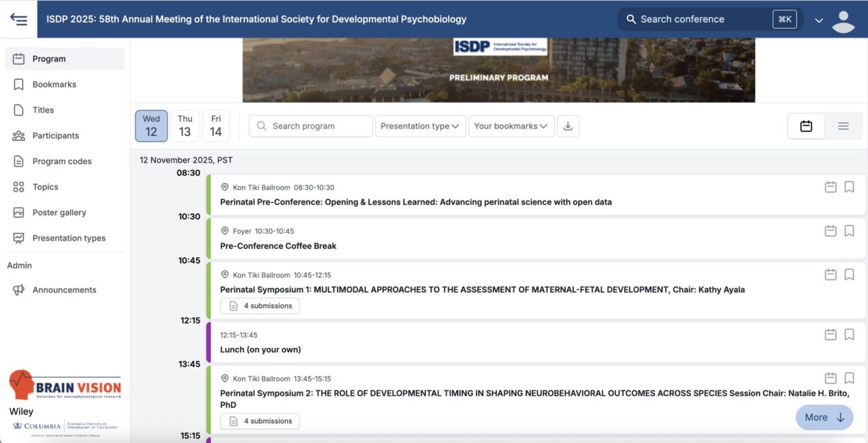
Task: Open Announcements under Admin
Action: click(65, 290)
